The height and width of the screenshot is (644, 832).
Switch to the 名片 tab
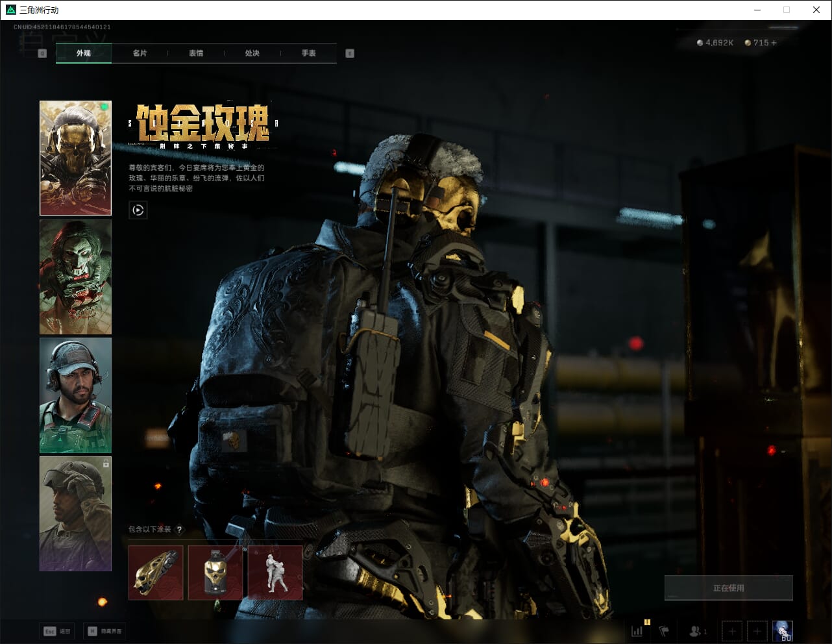(140, 53)
